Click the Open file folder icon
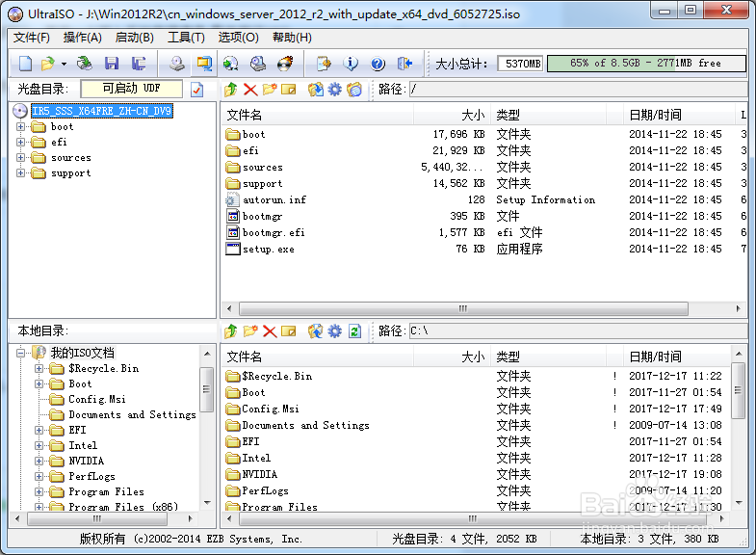 click(48, 64)
